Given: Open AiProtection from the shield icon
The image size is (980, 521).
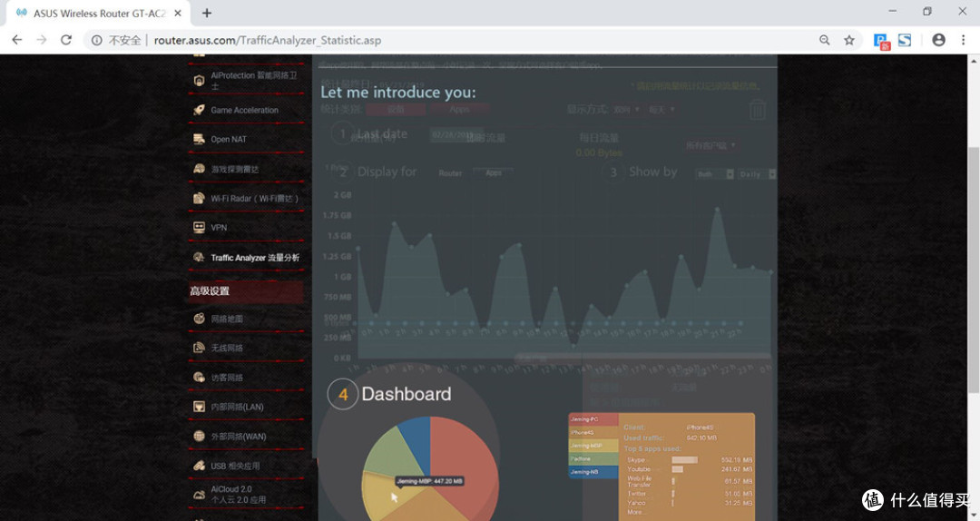Looking at the screenshot, I should (199, 80).
